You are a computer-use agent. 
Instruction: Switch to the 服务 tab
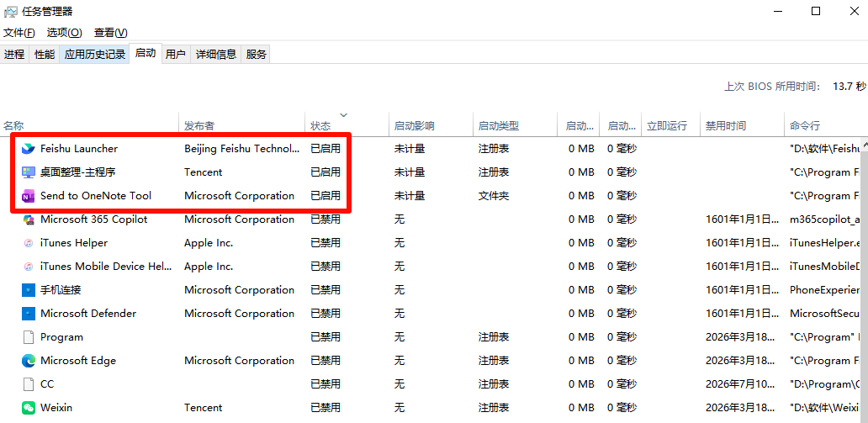(256, 55)
